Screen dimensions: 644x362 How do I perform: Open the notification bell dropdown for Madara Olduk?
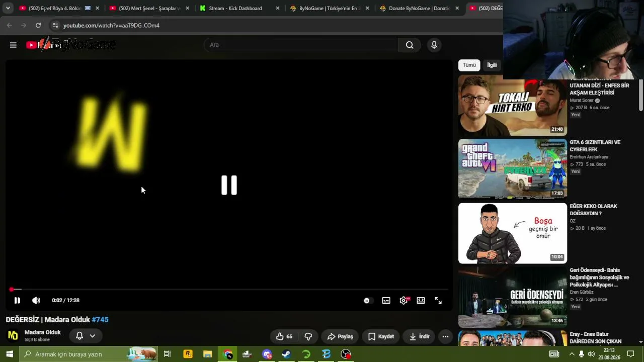pyautogui.click(x=86, y=336)
